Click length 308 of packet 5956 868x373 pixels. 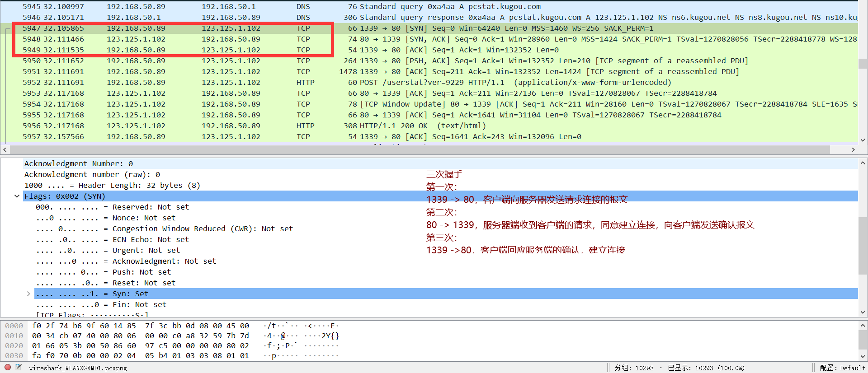(x=350, y=126)
